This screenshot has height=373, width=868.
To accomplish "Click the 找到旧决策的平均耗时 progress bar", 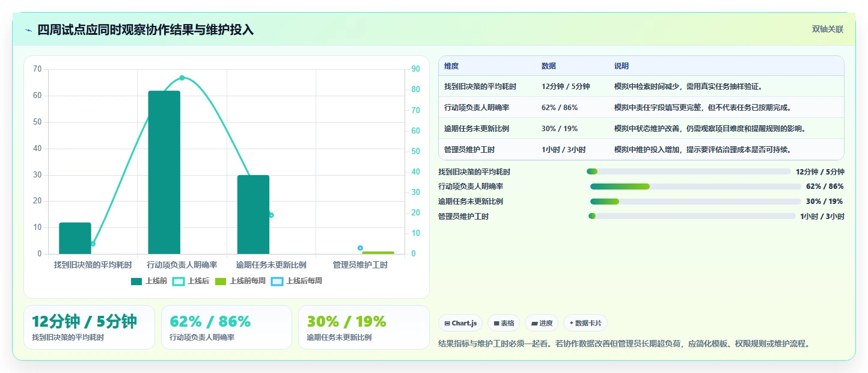I will (x=689, y=171).
